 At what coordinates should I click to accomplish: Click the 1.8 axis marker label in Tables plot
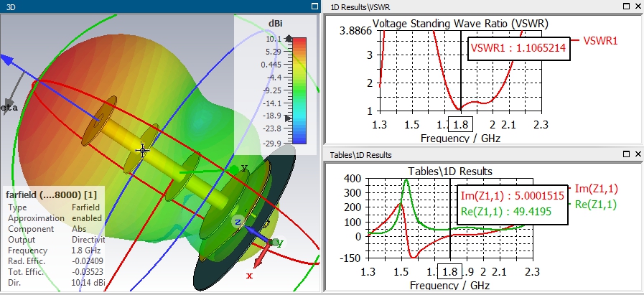pos(450,271)
